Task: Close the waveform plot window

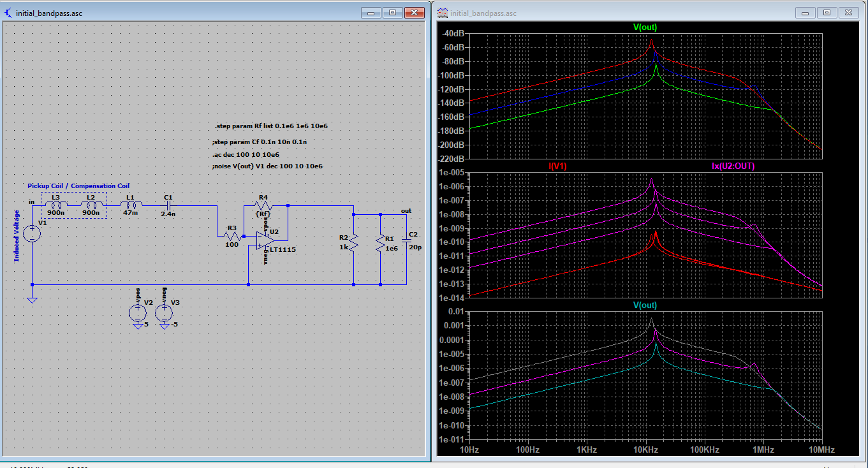Action: click(x=850, y=12)
